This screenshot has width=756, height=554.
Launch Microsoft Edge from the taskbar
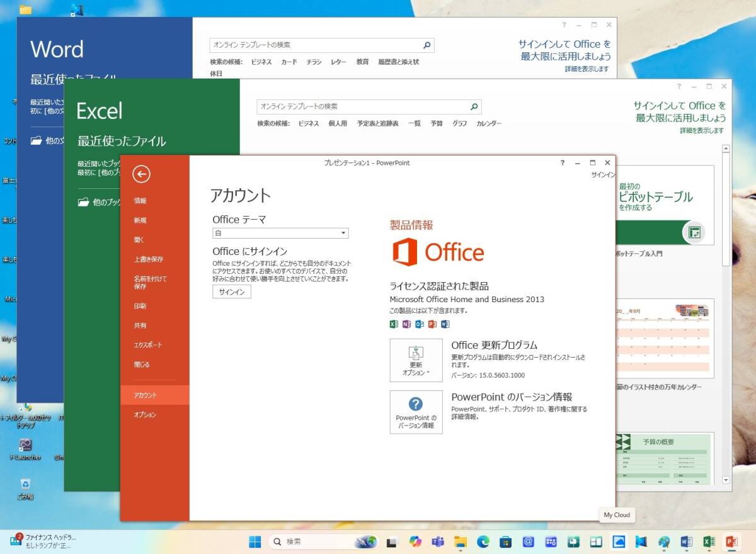(483, 541)
